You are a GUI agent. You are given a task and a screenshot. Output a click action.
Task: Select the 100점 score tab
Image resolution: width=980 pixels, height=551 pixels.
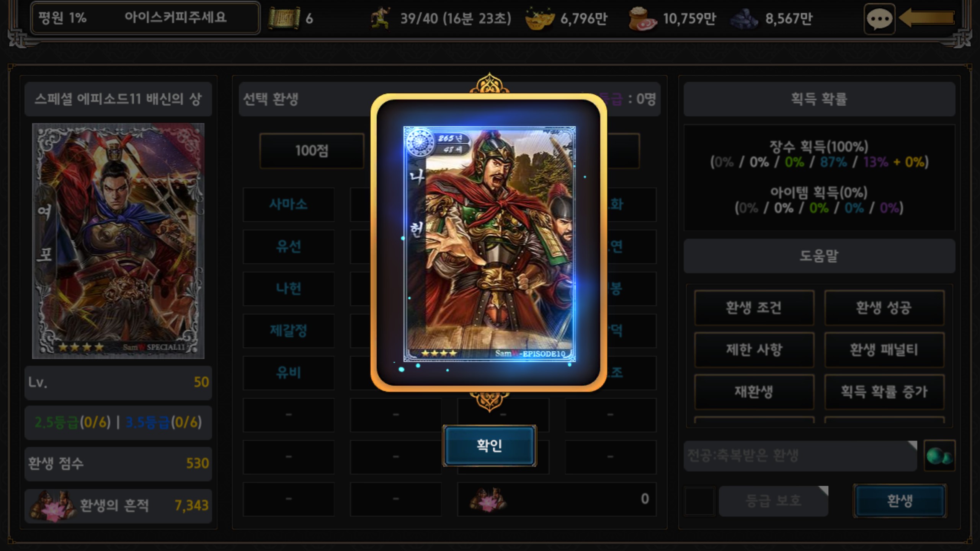pyautogui.click(x=312, y=151)
